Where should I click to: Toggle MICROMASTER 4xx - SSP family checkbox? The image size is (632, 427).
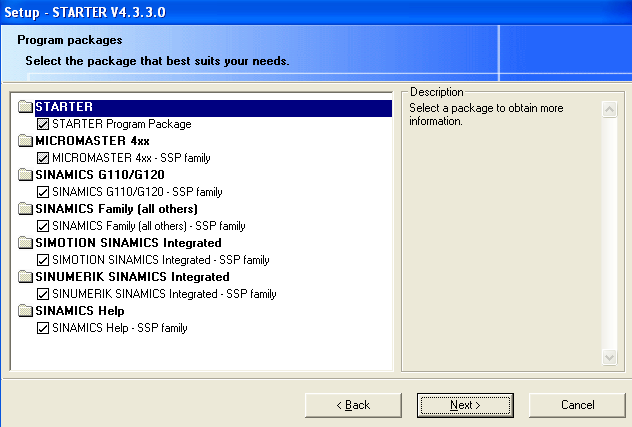click(x=43, y=158)
